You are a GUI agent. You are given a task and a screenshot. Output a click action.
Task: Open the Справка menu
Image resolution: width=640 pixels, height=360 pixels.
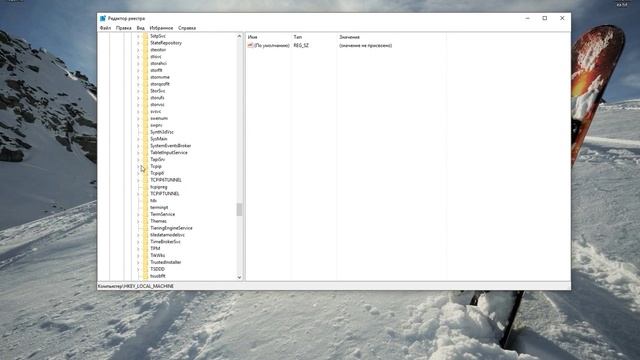tap(187, 28)
